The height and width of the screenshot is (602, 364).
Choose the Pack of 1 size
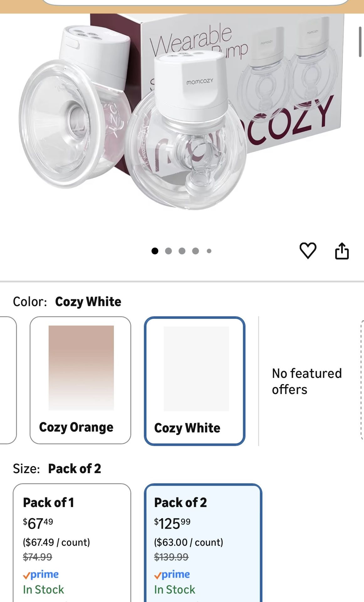pyautogui.click(x=72, y=542)
